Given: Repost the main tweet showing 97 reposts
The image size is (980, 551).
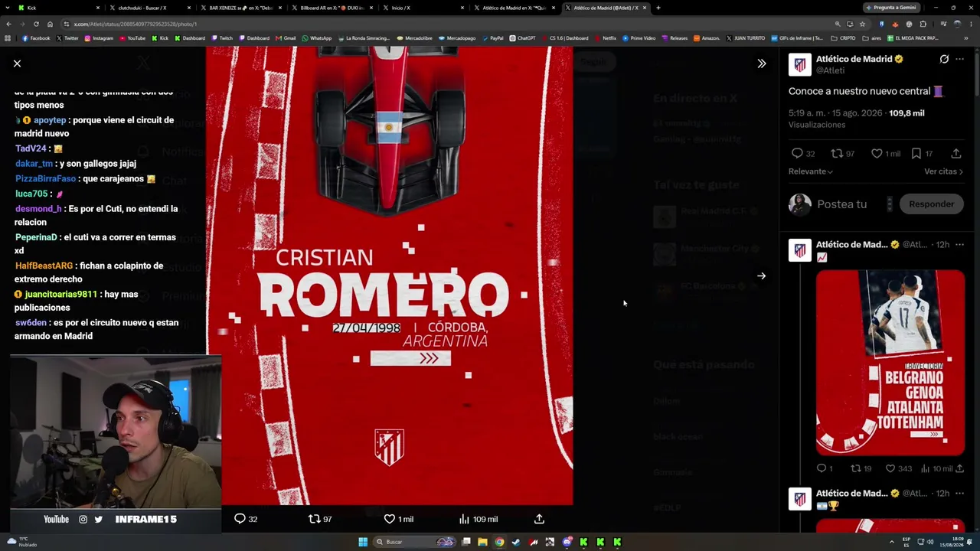Looking at the screenshot, I should pos(843,154).
